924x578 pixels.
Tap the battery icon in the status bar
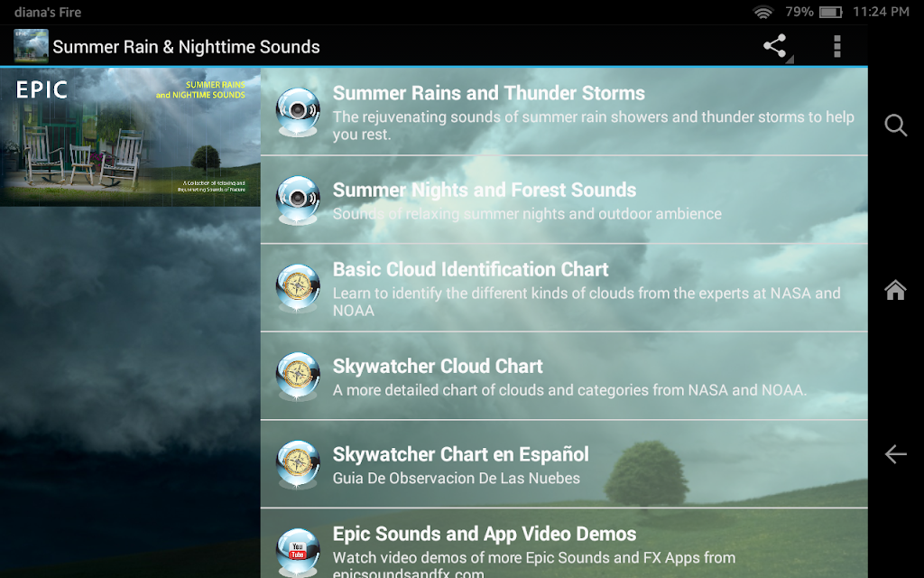point(831,12)
